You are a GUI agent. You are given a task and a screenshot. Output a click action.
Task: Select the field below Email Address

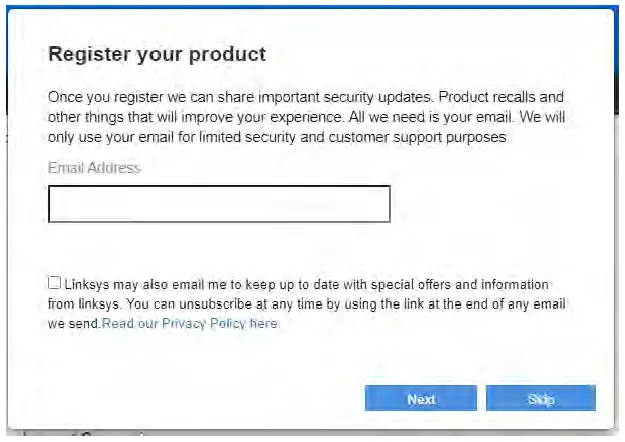(x=219, y=204)
